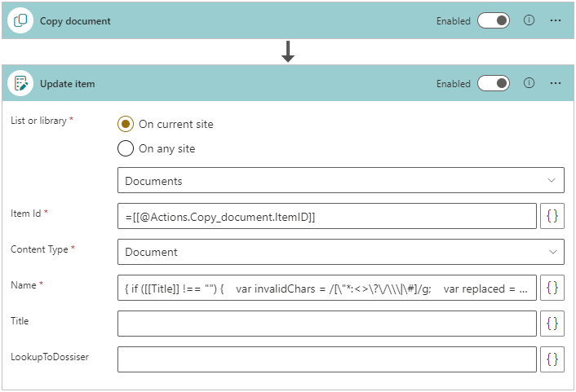Open expression editor for Title field
Image resolution: width=576 pixels, height=392 pixels.
[x=552, y=324]
